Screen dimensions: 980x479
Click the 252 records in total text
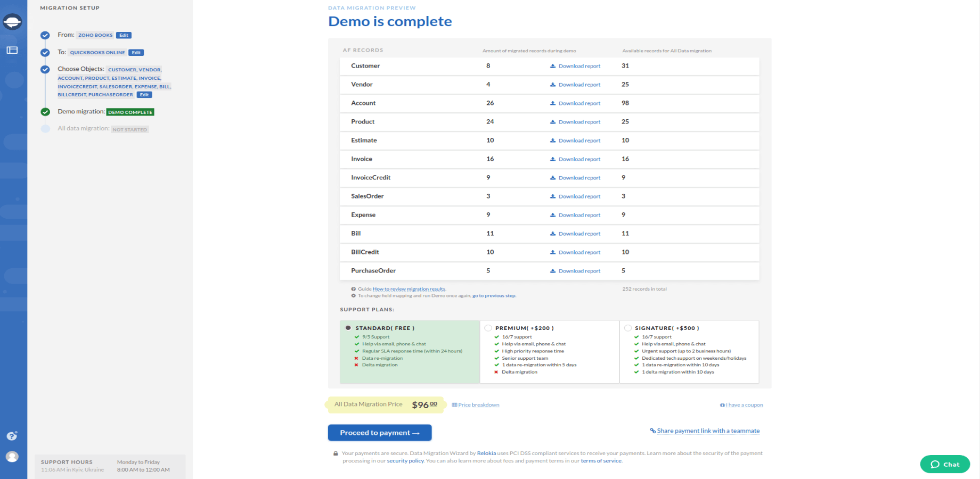[644, 289]
